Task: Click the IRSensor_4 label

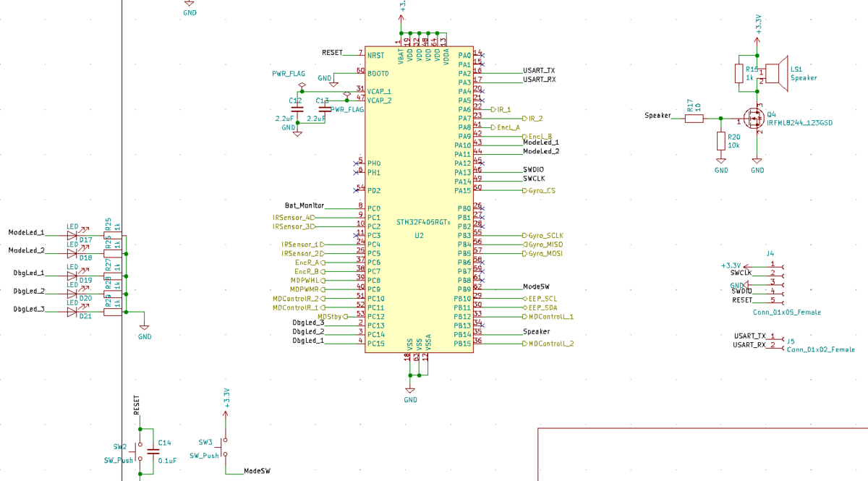Action: click(x=294, y=217)
